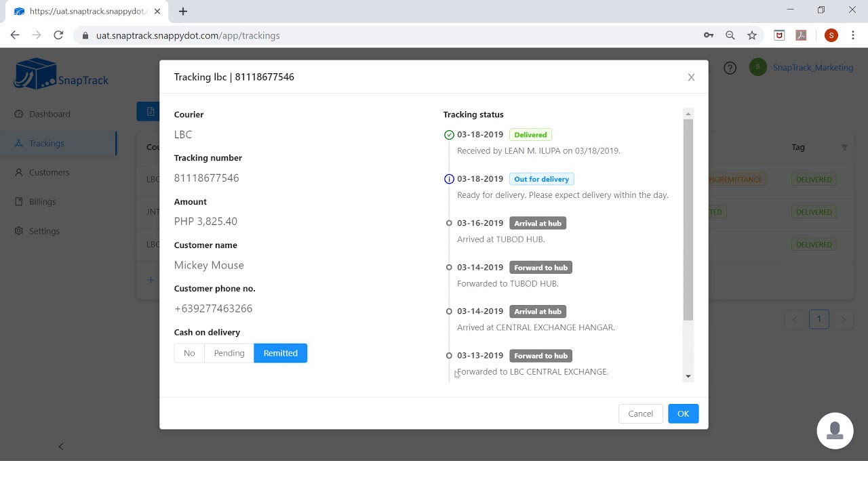Screen dimensions: 868x488
Task: Click the browser back button
Action: coord(15,35)
